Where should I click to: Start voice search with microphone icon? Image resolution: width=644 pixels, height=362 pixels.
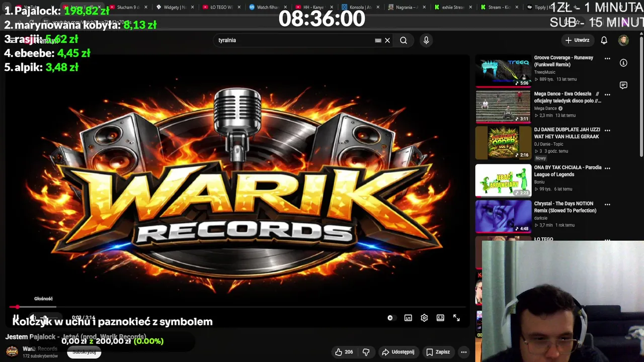[426, 40]
